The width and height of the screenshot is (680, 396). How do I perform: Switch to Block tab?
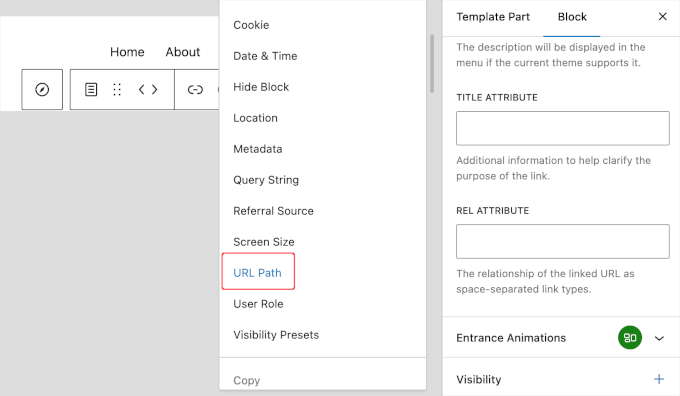coord(572,17)
